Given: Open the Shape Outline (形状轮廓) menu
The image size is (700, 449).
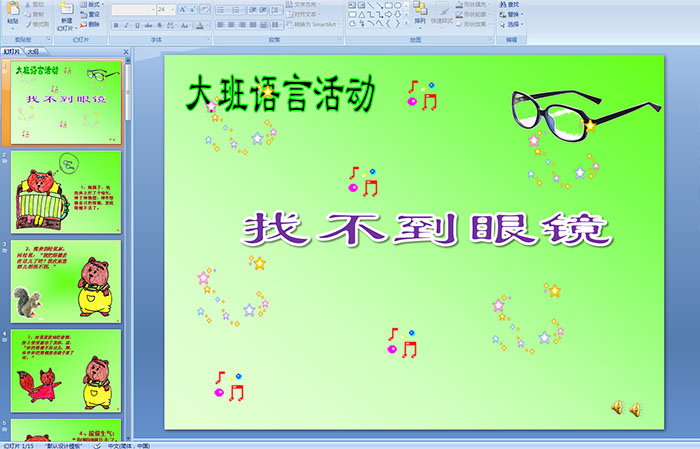Looking at the screenshot, I should coord(473,14).
